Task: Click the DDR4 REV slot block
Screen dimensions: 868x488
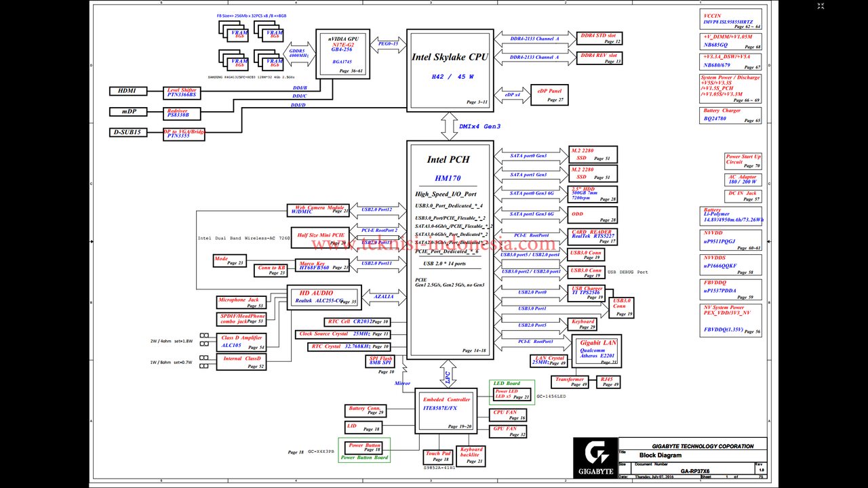Action: (x=599, y=58)
